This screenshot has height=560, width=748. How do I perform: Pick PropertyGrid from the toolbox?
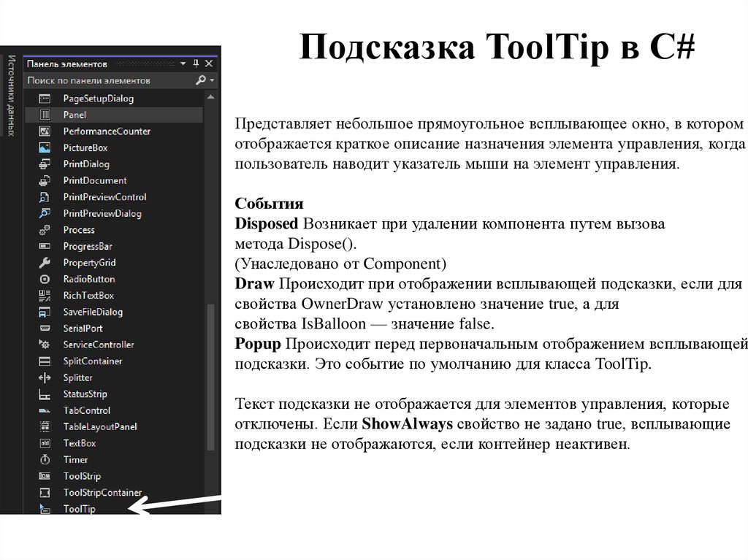89,263
